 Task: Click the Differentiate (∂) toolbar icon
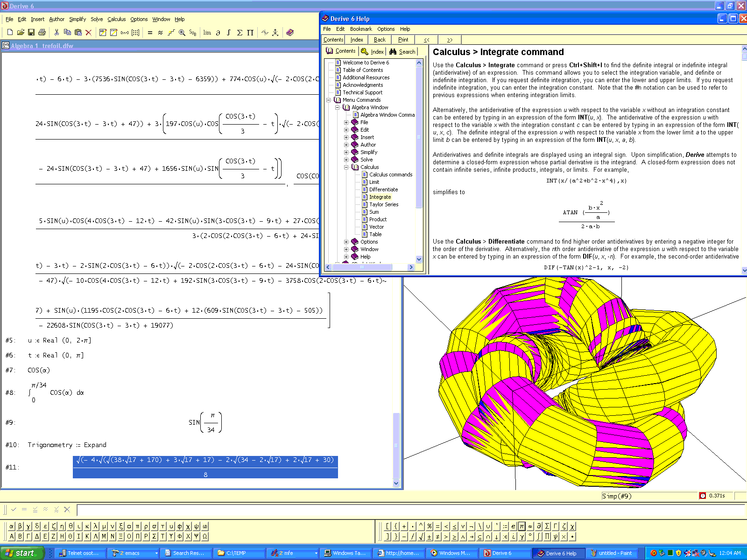click(x=218, y=33)
